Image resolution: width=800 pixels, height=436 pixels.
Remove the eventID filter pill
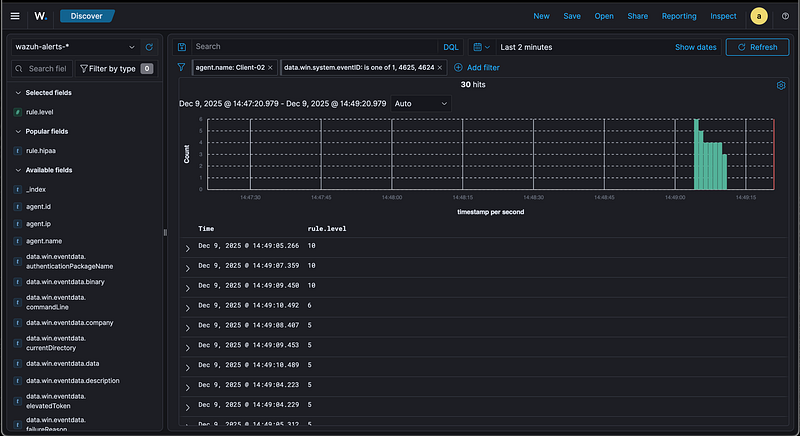[x=440, y=67]
